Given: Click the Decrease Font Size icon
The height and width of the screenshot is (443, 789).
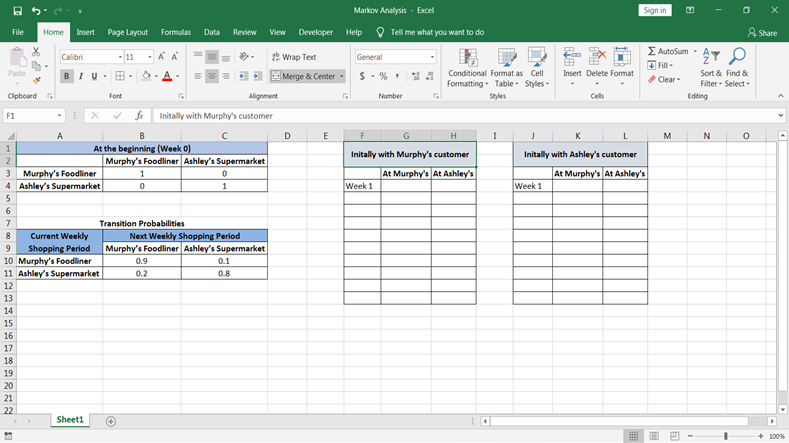Looking at the screenshot, I should (175, 57).
